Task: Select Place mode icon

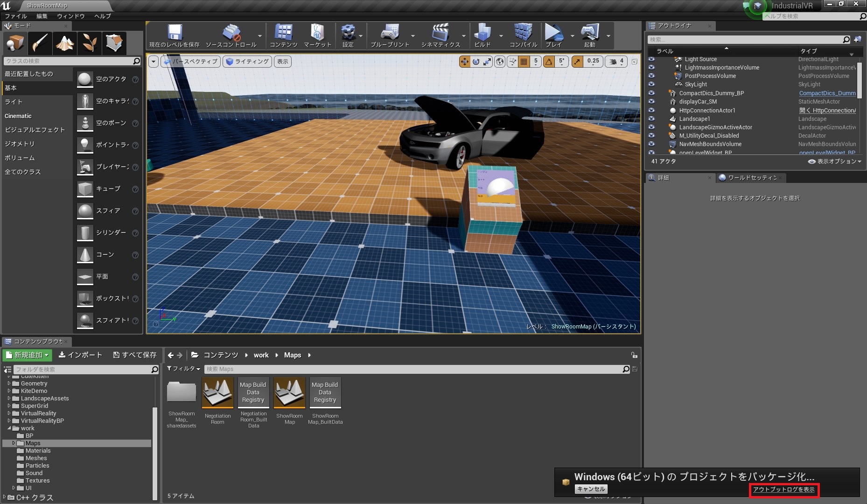Action: coord(15,43)
